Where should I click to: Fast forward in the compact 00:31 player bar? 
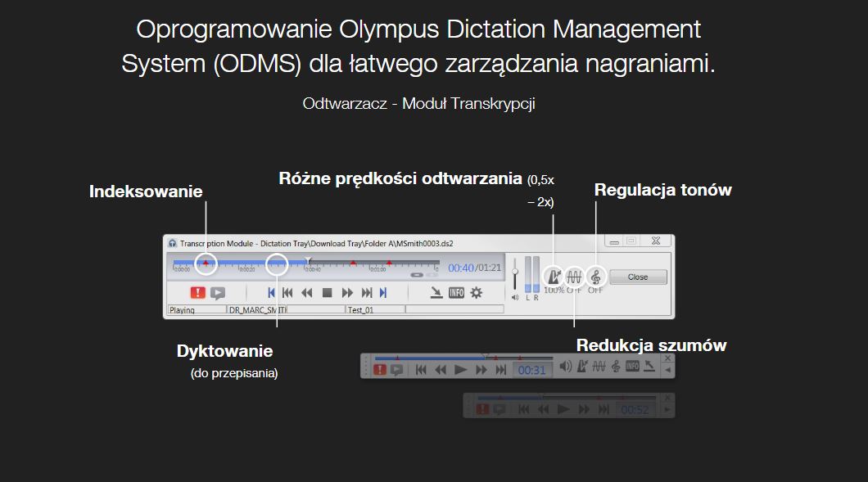point(481,370)
